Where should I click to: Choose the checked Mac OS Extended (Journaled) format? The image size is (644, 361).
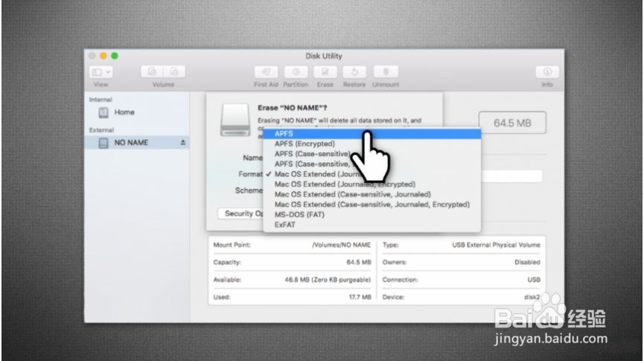pos(372,174)
